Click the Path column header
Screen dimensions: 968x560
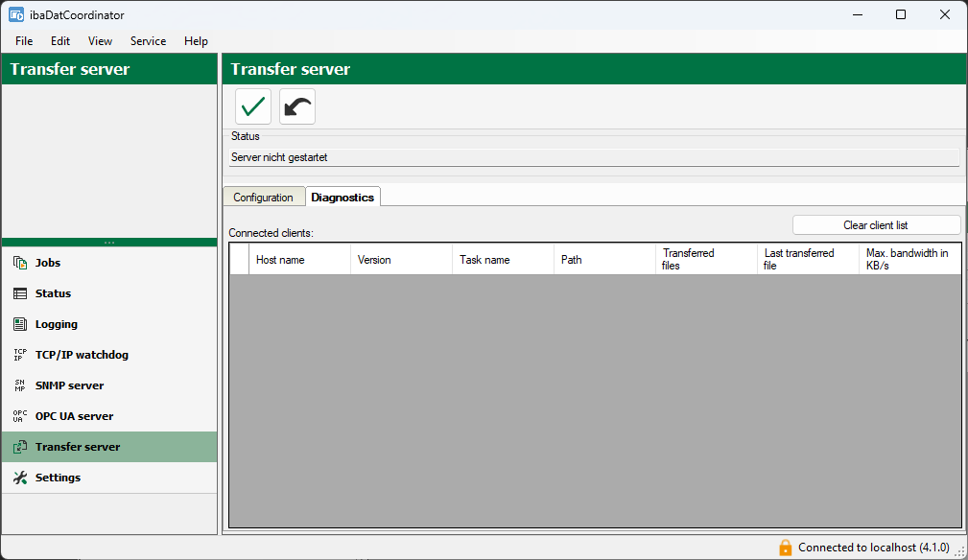[x=605, y=260]
